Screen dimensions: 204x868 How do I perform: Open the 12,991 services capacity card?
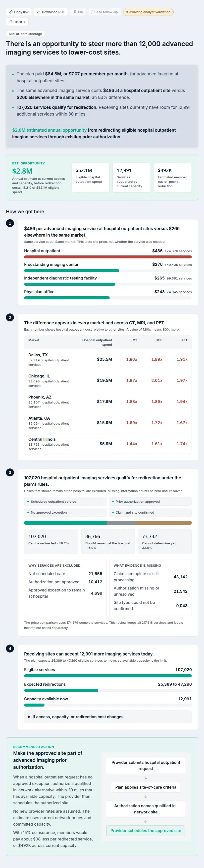pos(131,178)
